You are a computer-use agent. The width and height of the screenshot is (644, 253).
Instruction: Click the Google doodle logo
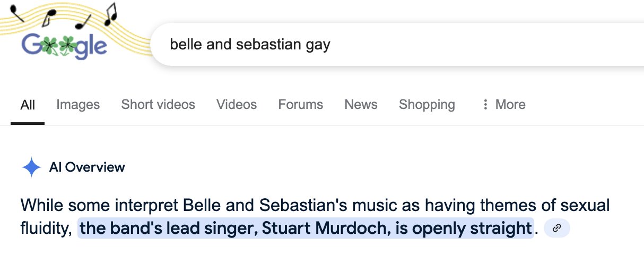pyautogui.click(x=65, y=46)
